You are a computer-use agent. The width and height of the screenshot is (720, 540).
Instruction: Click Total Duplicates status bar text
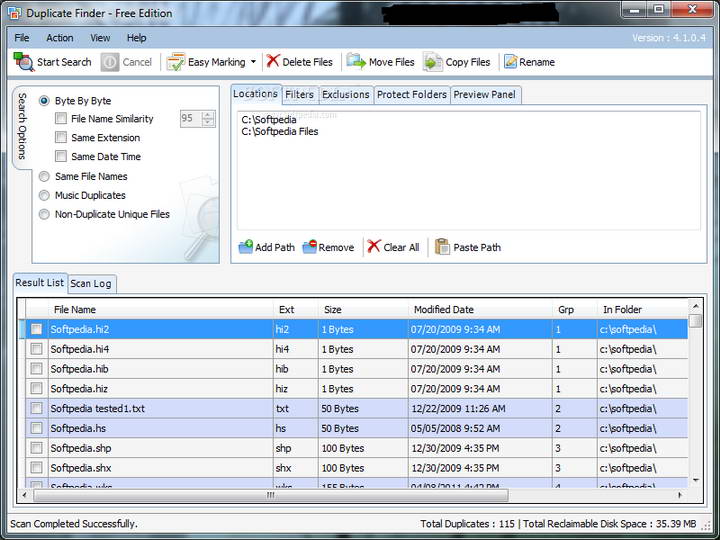(x=467, y=524)
